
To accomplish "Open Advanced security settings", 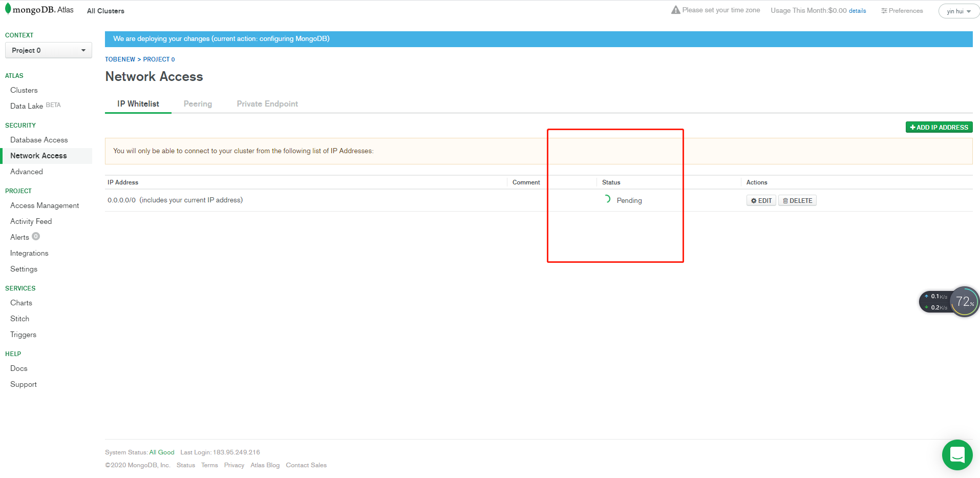I will click(27, 172).
